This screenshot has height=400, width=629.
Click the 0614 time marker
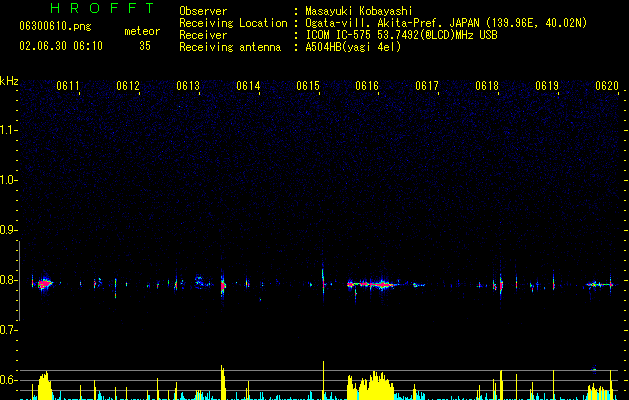[248, 86]
